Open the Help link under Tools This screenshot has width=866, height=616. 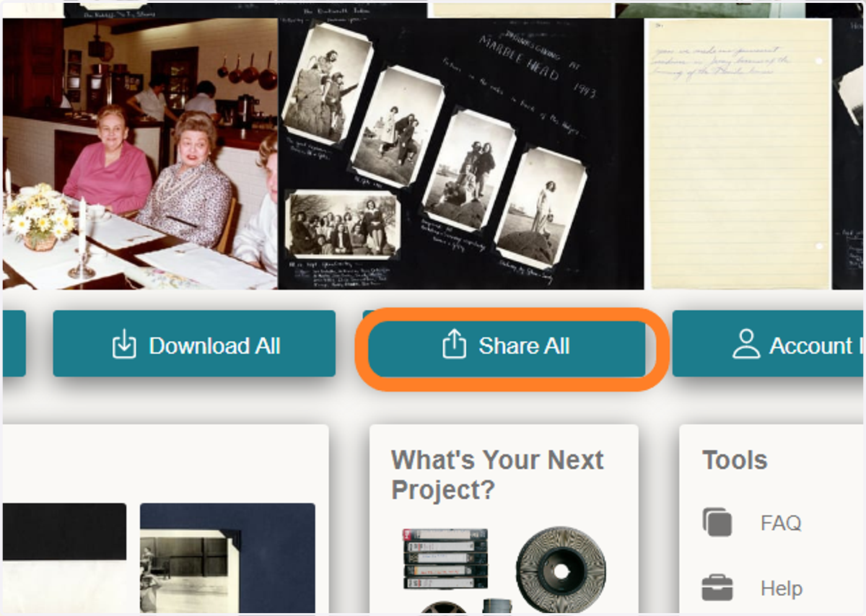(x=781, y=589)
